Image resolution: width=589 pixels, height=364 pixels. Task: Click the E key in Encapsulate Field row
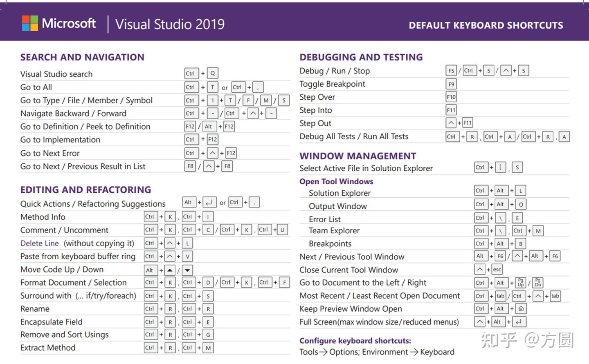click(208, 322)
